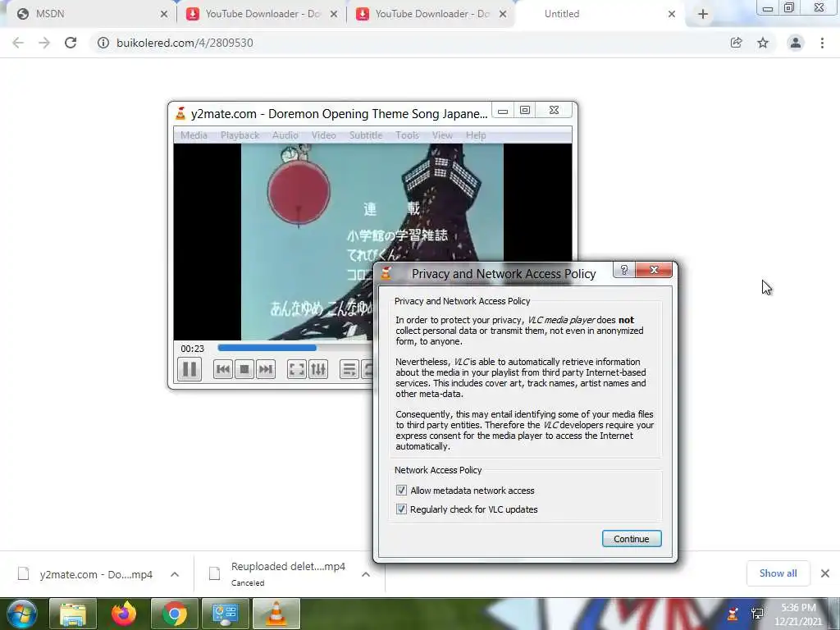This screenshot has height=630, width=840.
Task: Close the downloads bar
Action: tap(825, 573)
